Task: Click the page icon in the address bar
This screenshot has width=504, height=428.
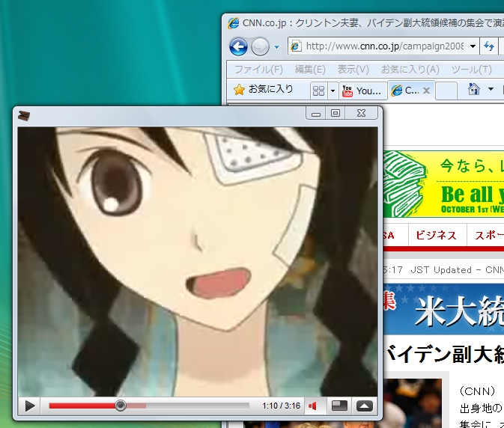Action: [296, 46]
